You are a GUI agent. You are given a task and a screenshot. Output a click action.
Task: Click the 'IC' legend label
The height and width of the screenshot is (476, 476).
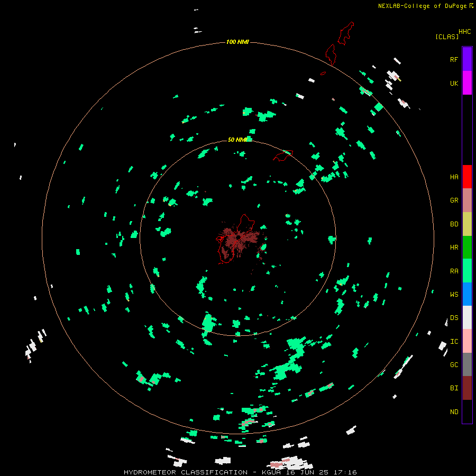coord(454,342)
